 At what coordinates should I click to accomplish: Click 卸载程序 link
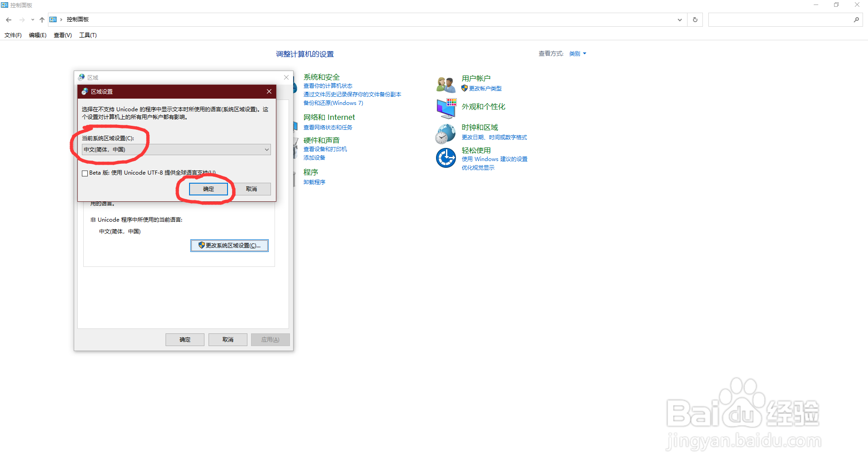pyautogui.click(x=314, y=182)
